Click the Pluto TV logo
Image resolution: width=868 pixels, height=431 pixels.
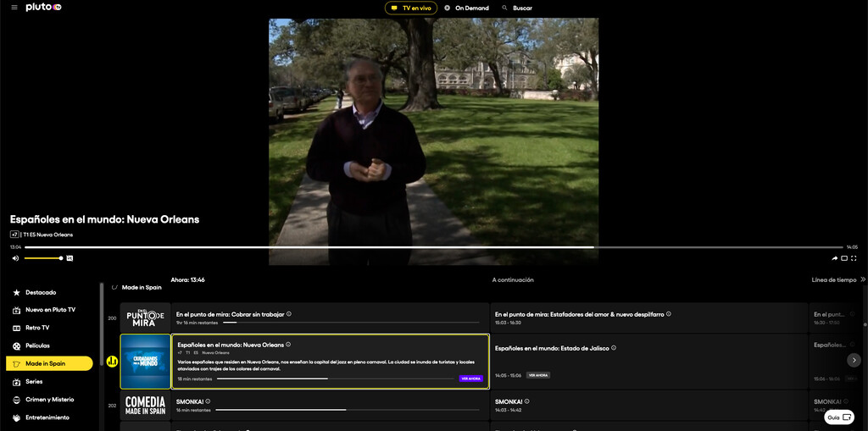43,8
